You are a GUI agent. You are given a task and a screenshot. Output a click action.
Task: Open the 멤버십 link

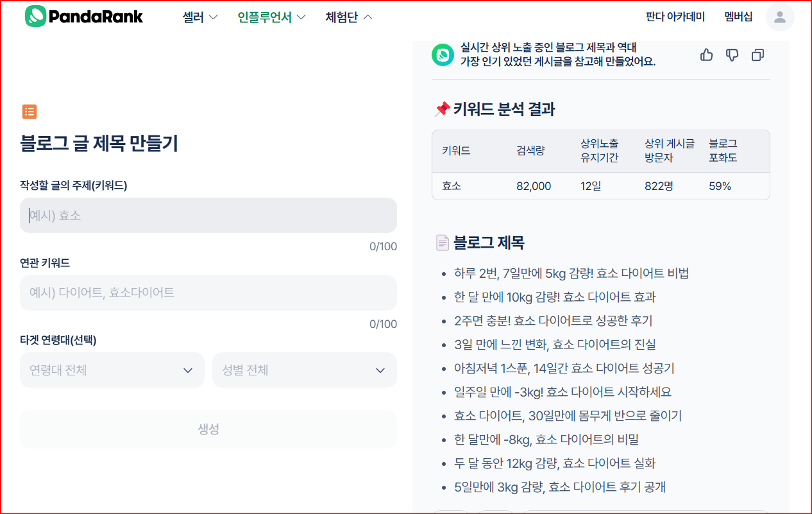(738, 17)
